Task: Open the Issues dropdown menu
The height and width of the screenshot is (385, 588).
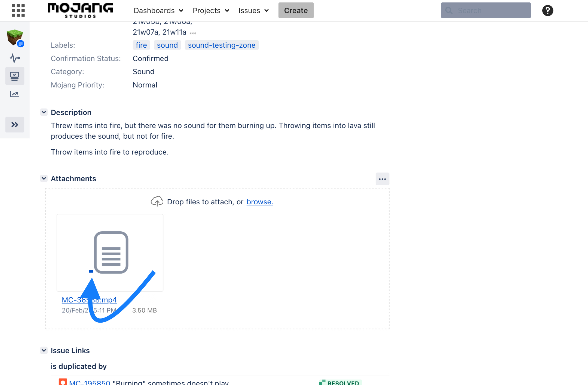Action: [x=254, y=11]
